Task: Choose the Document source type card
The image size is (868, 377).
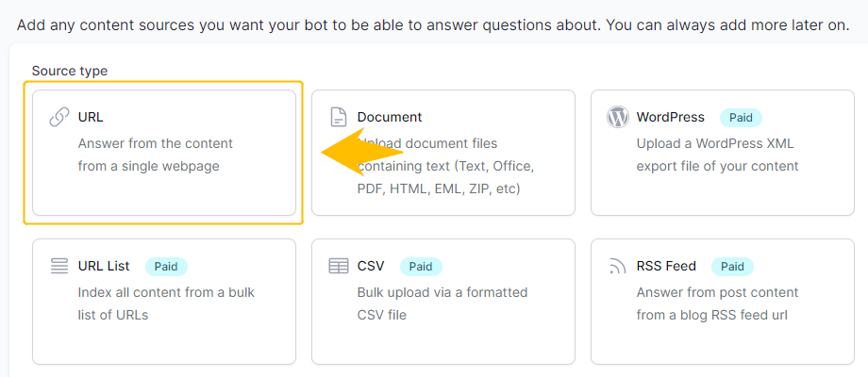Action: [443, 153]
